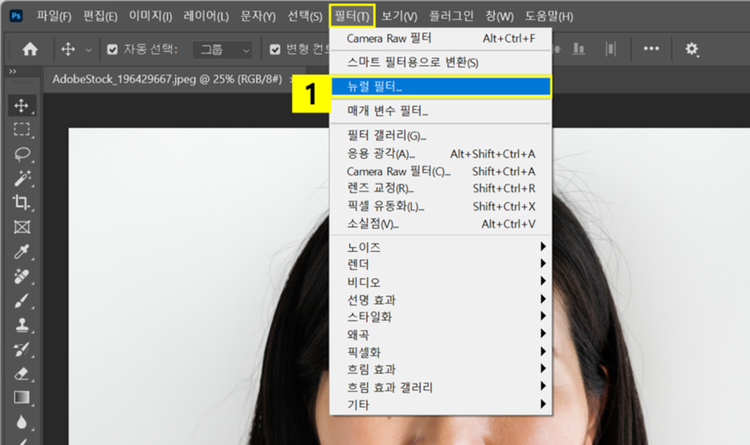This screenshot has height=445, width=750.
Task: Close the open 필터(T) menu
Action: point(352,16)
